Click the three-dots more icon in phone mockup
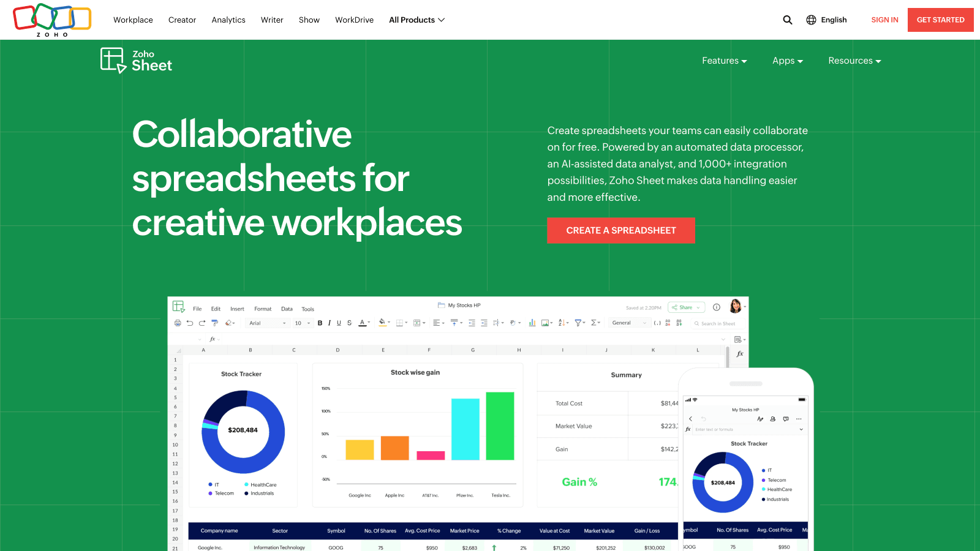Image resolution: width=980 pixels, height=551 pixels. coord(799,419)
